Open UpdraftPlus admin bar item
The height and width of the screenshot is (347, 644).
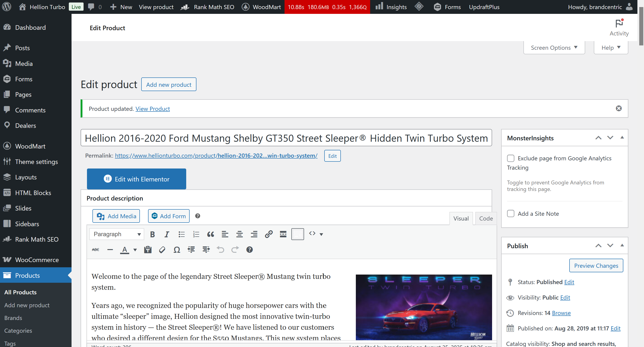484,7
